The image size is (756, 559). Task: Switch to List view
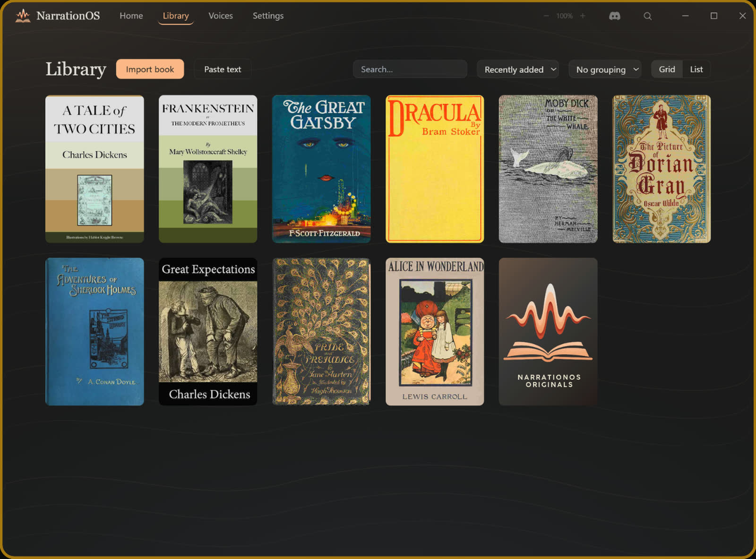696,69
